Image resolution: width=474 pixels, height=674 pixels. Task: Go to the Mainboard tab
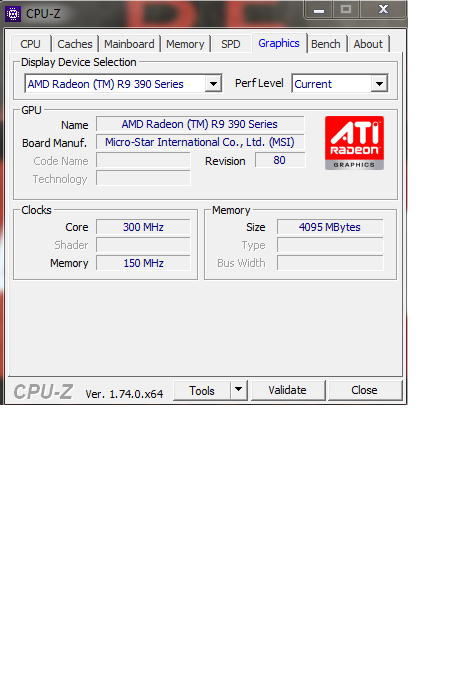click(x=129, y=44)
